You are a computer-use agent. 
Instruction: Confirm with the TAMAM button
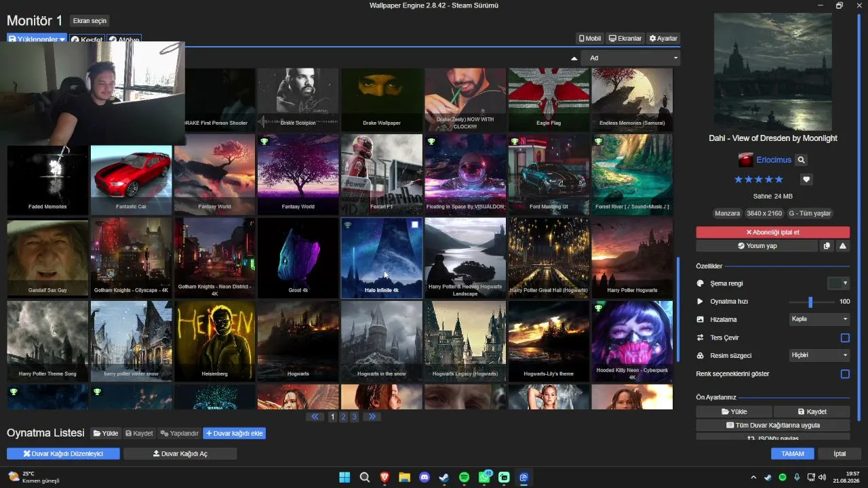pos(793,453)
